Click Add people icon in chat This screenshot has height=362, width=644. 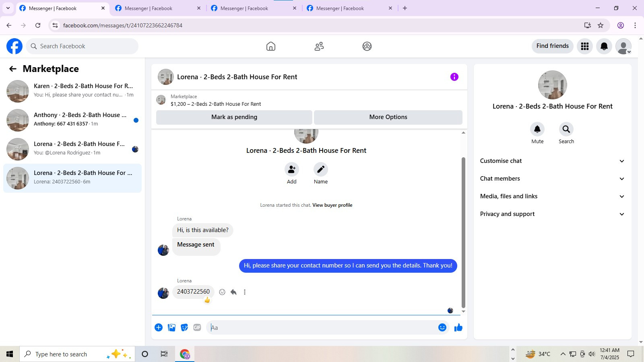292,169
